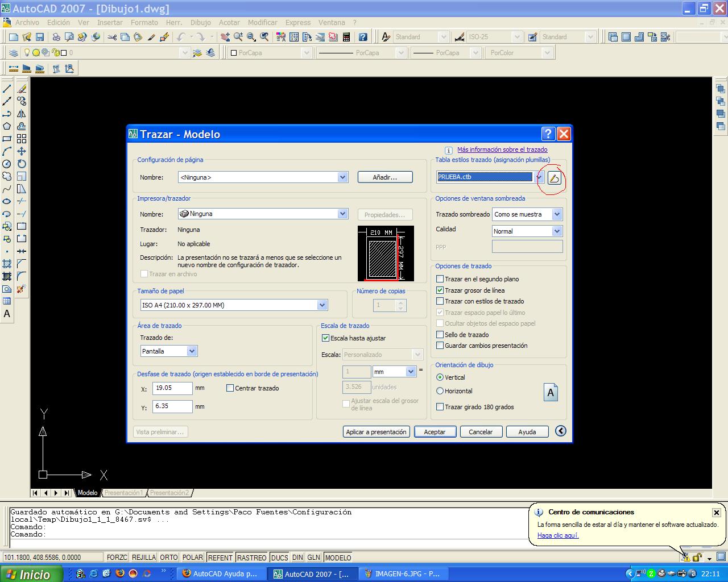728x582 pixels.
Task: Edit the PRUEBA.ctb plot style table
Action: 554,178
